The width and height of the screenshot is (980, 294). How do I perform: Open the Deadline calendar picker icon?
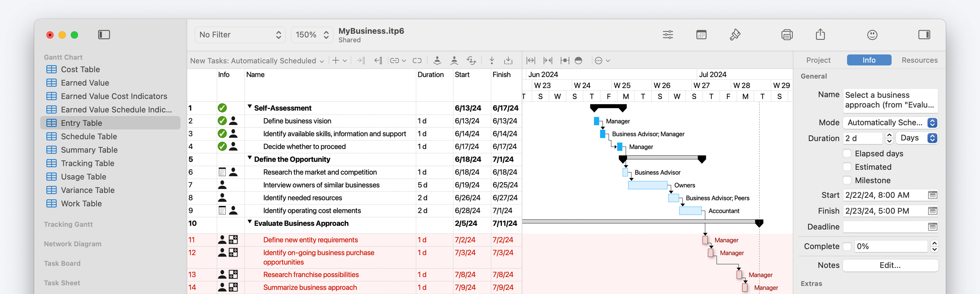click(x=932, y=227)
